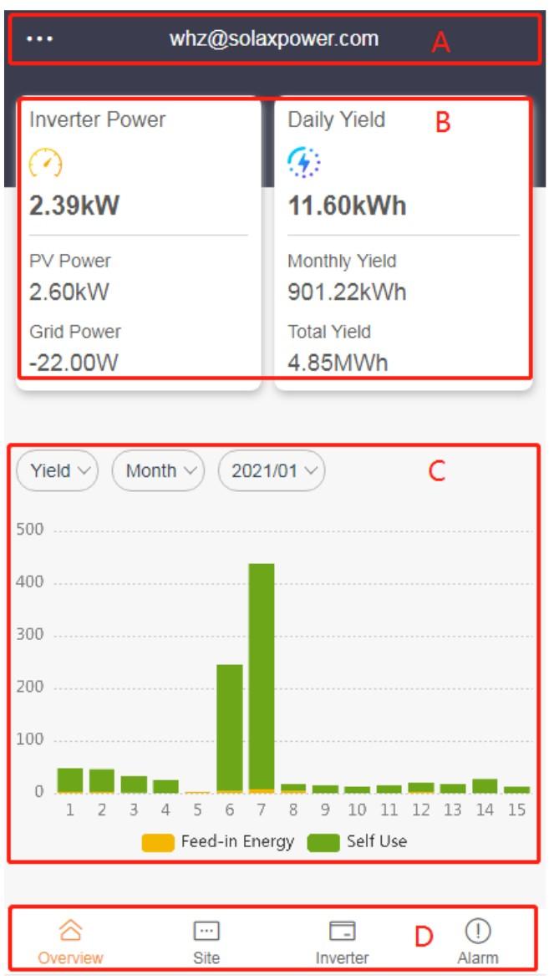Select the day 6 bar in chart

click(230, 729)
